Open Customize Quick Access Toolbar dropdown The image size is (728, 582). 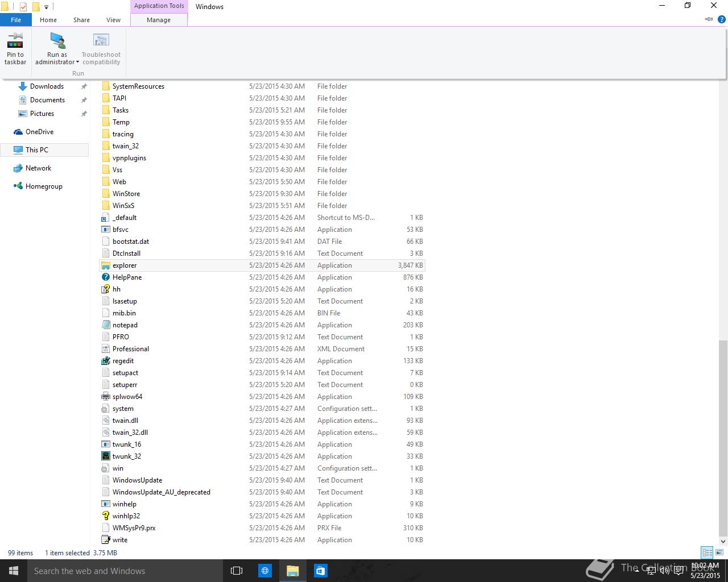coord(47,7)
